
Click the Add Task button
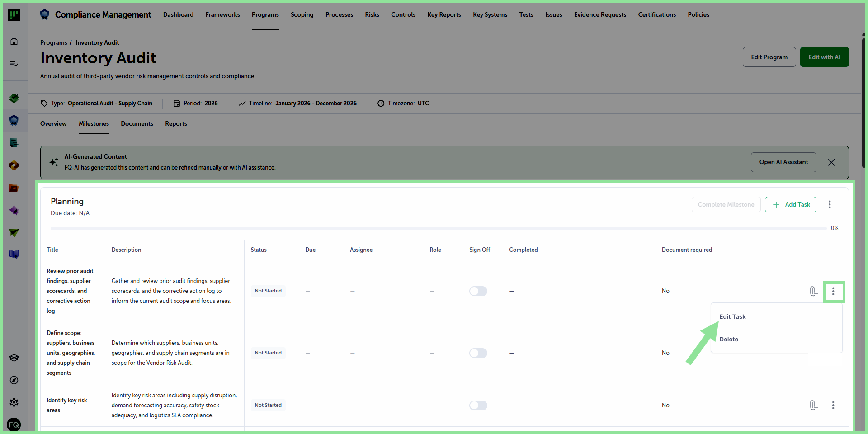[x=791, y=204]
